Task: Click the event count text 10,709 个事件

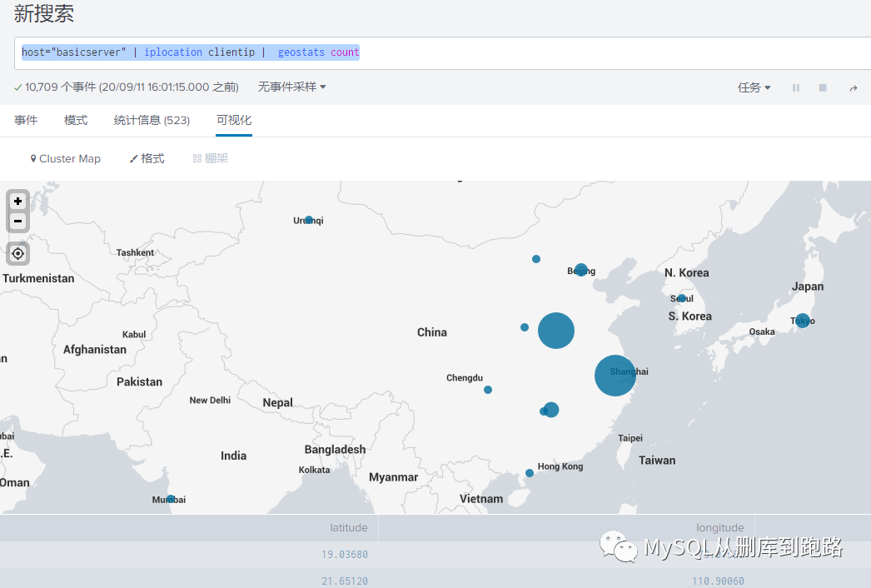Action: (61, 87)
